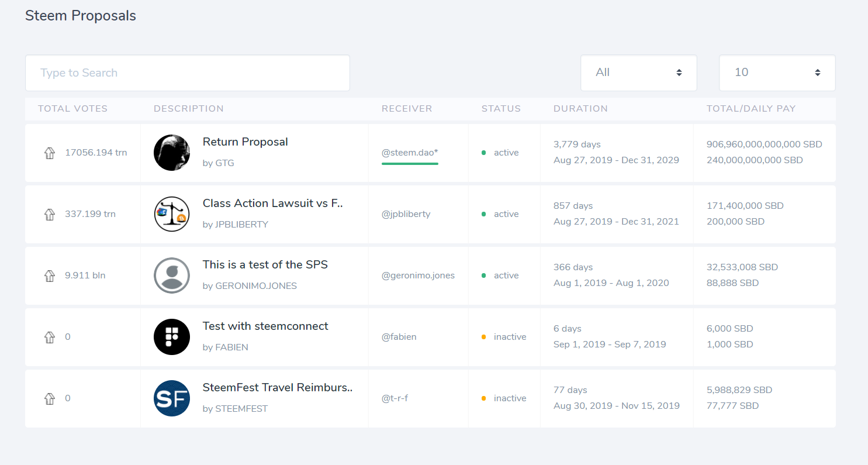
Task: Upvote the Class Action Lawsuit proposal
Action: click(50, 214)
